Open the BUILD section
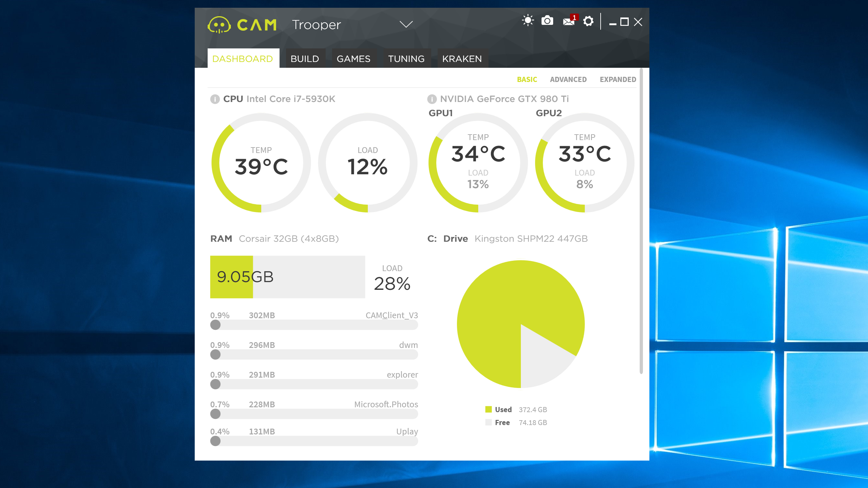Viewport: 868px width, 488px height. (x=304, y=58)
